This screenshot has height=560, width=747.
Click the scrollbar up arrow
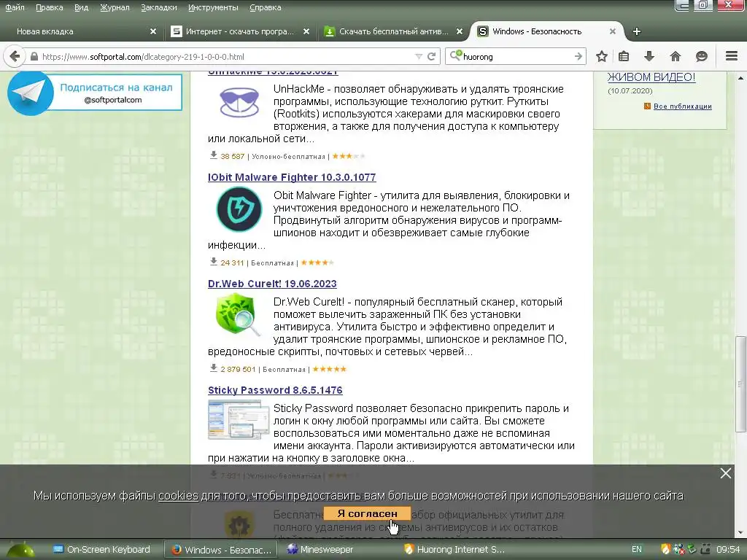click(740, 77)
